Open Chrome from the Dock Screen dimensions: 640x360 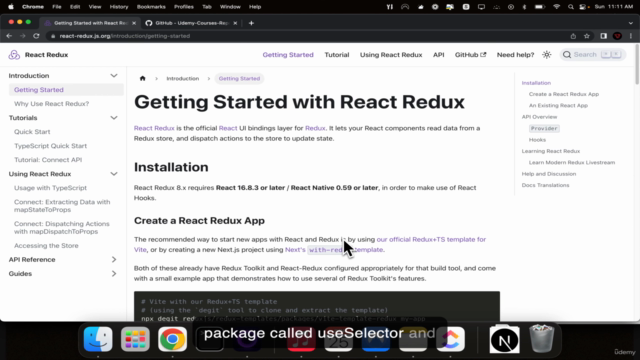point(172,339)
